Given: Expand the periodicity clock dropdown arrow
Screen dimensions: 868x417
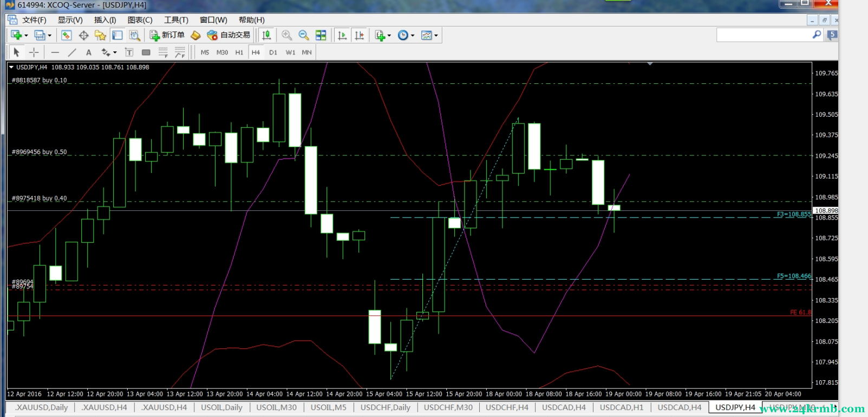Looking at the screenshot, I should pos(413,36).
